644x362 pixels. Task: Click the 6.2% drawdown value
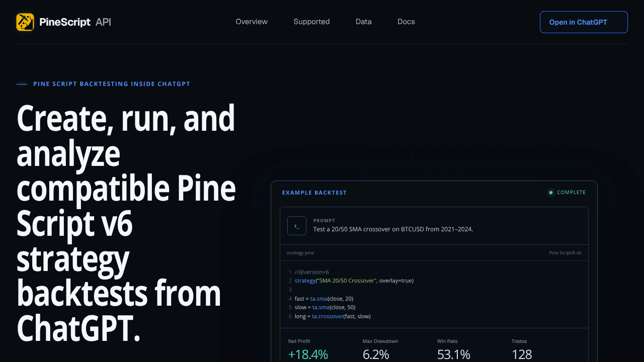tap(376, 354)
